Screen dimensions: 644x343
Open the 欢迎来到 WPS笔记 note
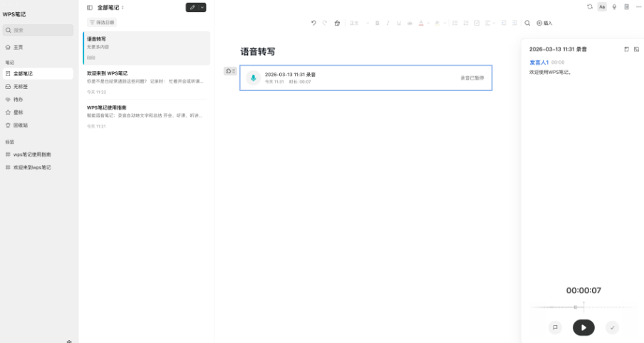click(x=147, y=82)
